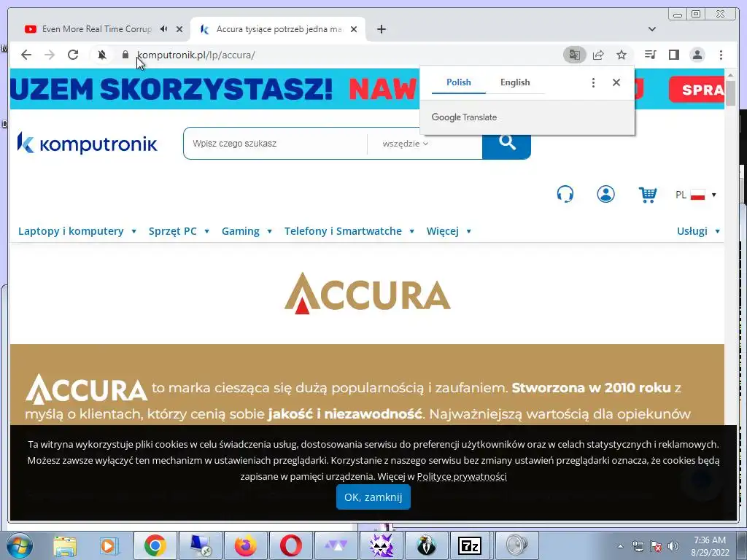Screen dimensions: 747x560
Task: Expand Laptopy i komputery menu
Action: pyautogui.click(x=77, y=231)
